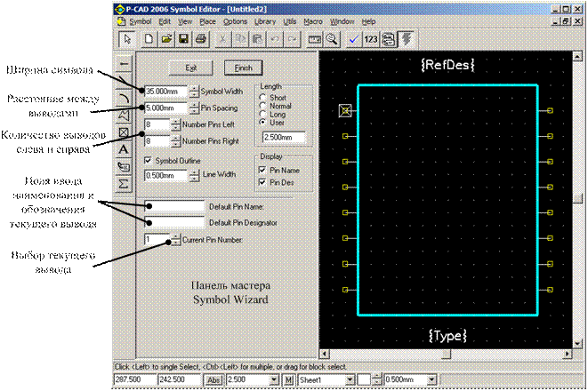This screenshot has width=588, height=391.
Task: Click the blue checkmark validate icon
Action: point(353,39)
